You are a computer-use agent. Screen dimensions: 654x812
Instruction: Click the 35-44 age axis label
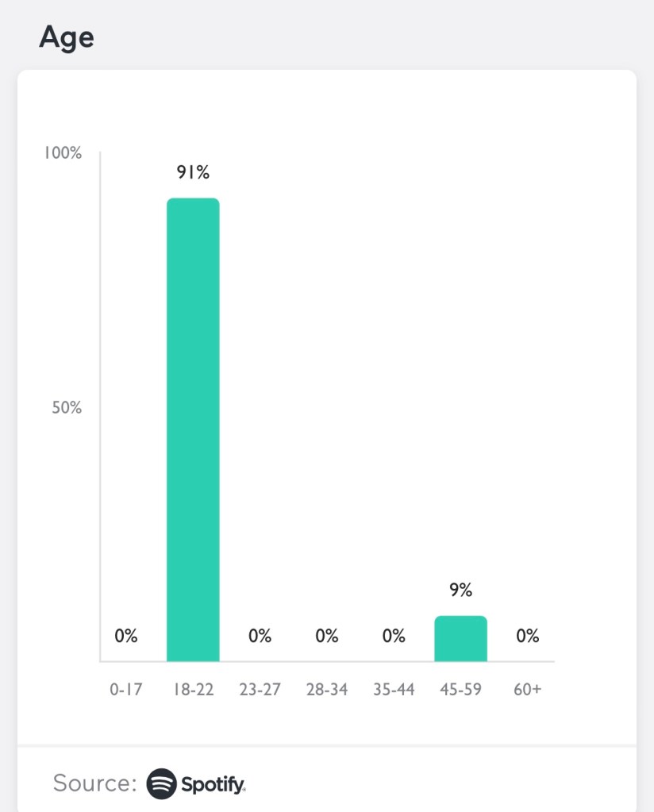pyautogui.click(x=394, y=689)
